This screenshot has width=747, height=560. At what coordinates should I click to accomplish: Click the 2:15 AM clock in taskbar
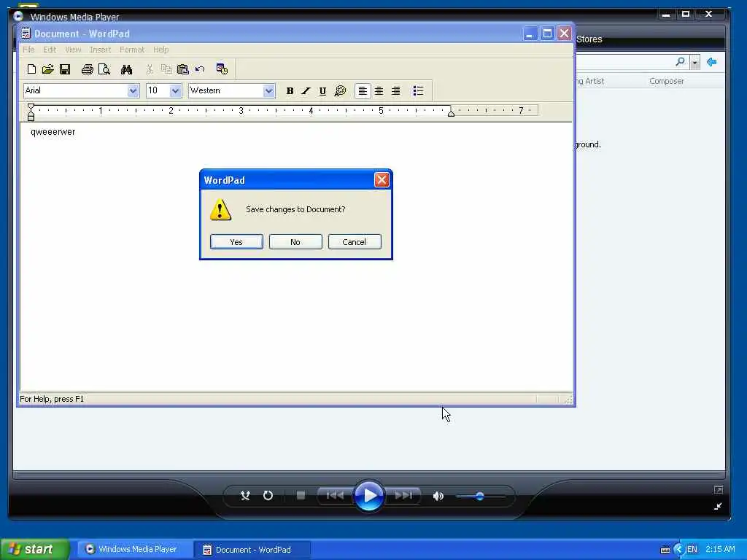pos(720,549)
